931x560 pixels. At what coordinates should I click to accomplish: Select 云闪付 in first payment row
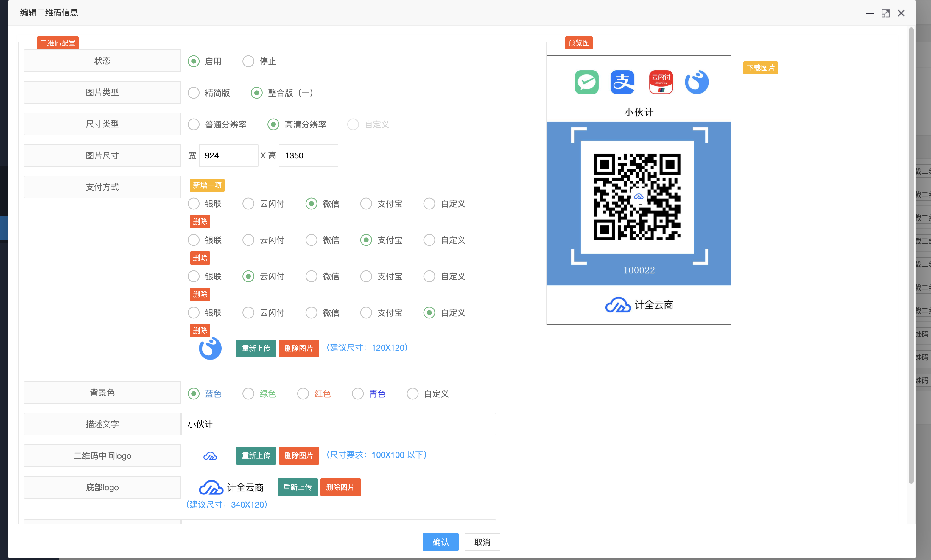[248, 204]
